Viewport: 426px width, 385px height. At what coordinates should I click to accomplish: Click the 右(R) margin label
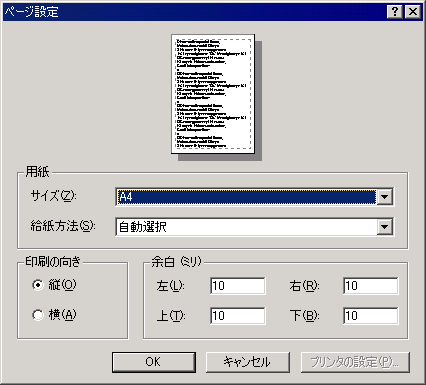(304, 286)
